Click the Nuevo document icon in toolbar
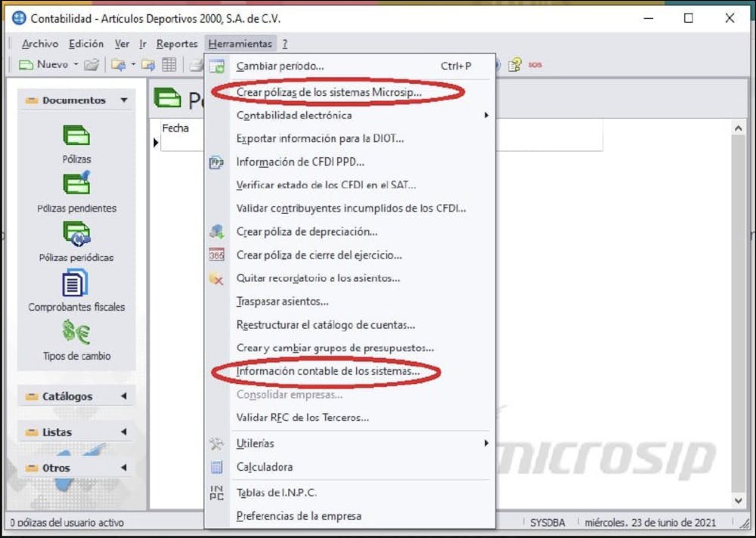This screenshot has height=538, width=756. 26,64
